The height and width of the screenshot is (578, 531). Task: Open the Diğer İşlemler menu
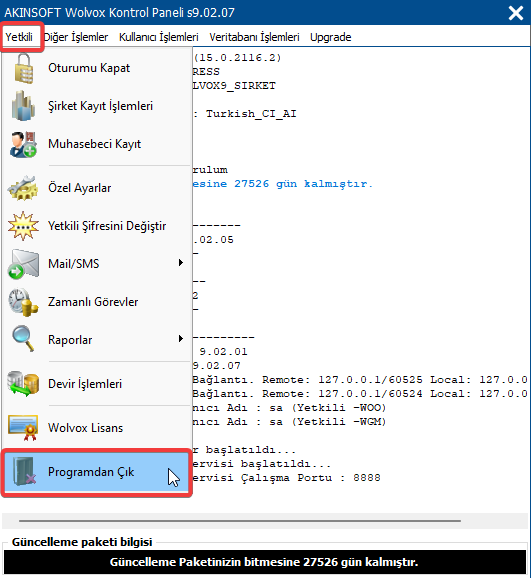76,37
